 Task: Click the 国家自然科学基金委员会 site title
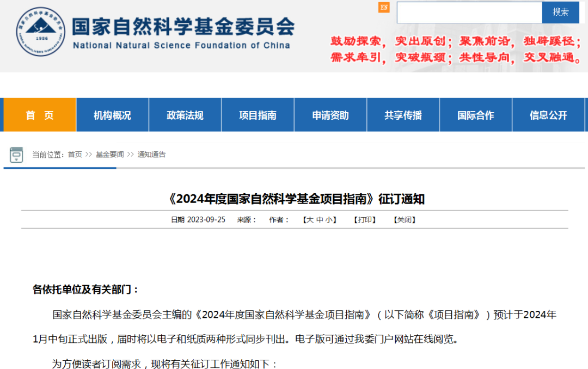(183, 27)
